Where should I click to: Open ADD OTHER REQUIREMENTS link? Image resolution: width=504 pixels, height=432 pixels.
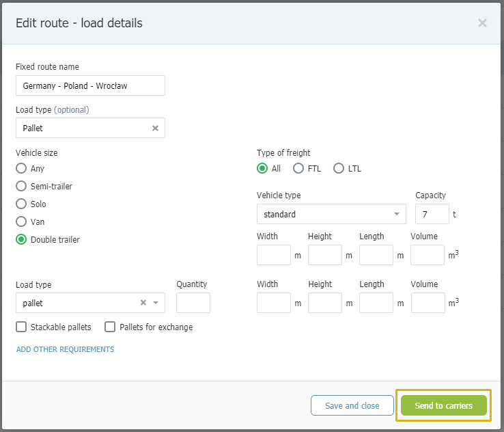point(66,349)
